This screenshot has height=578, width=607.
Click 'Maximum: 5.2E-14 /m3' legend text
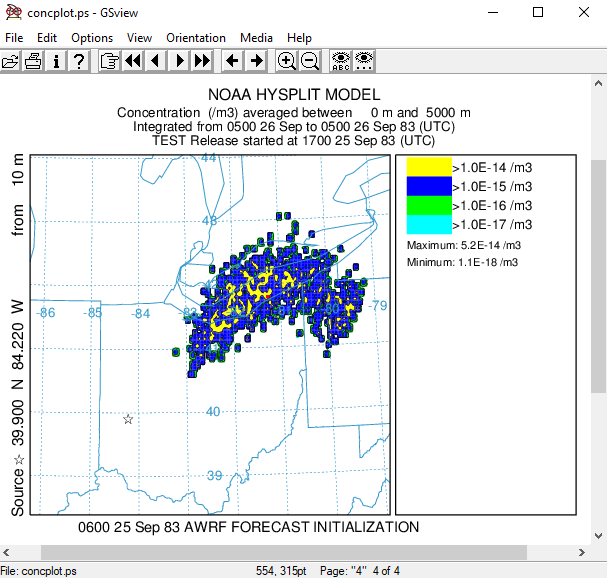(463, 245)
